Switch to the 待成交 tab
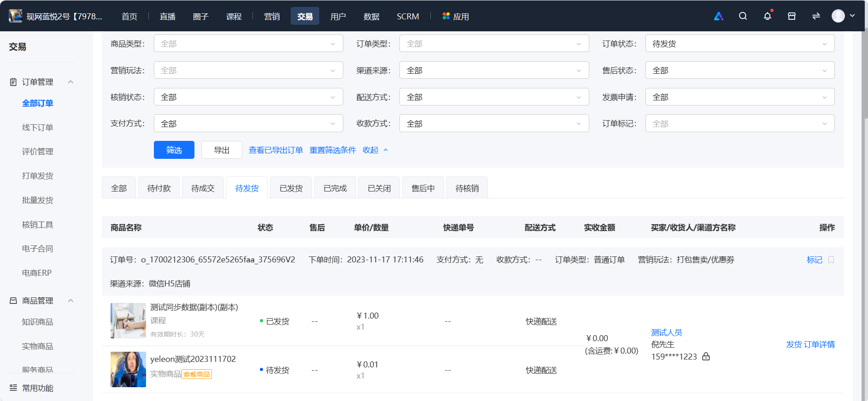The height and width of the screenshot is (401, 868). 203,188
